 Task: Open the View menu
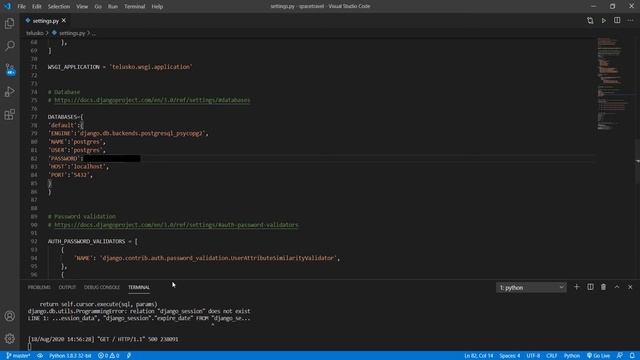click(x=82, y=7)
